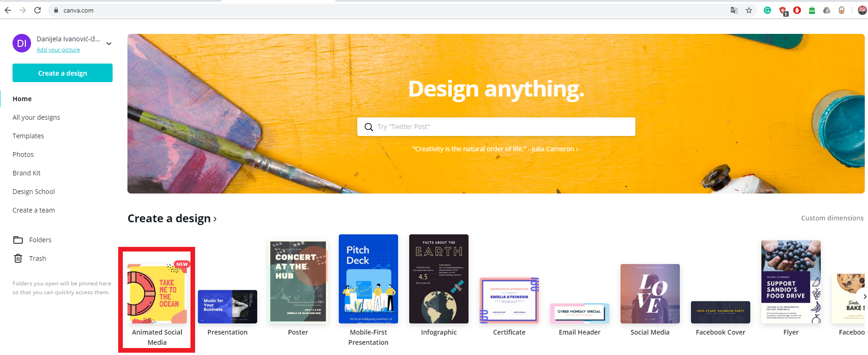Click the Try "Twitter Post" search field
Screen dimensions: 868x355
[503, 127]
